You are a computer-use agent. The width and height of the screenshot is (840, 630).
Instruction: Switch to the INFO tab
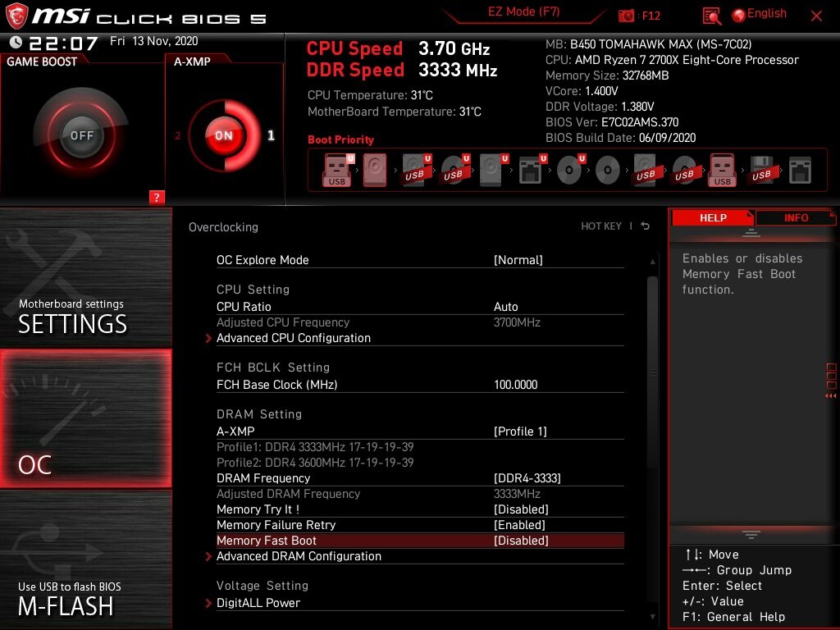[796, 217]
